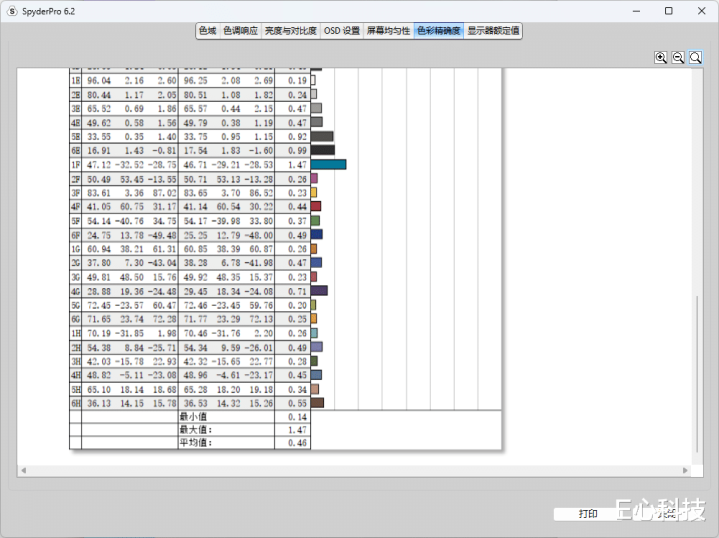Click row label 4G
This screenshot has width=719, height=538.
point(76,291)
